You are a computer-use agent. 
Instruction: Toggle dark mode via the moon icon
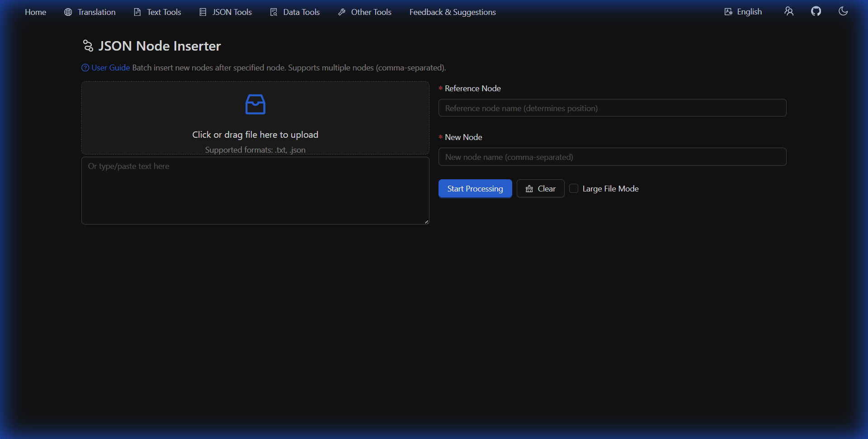pos(843,11)
